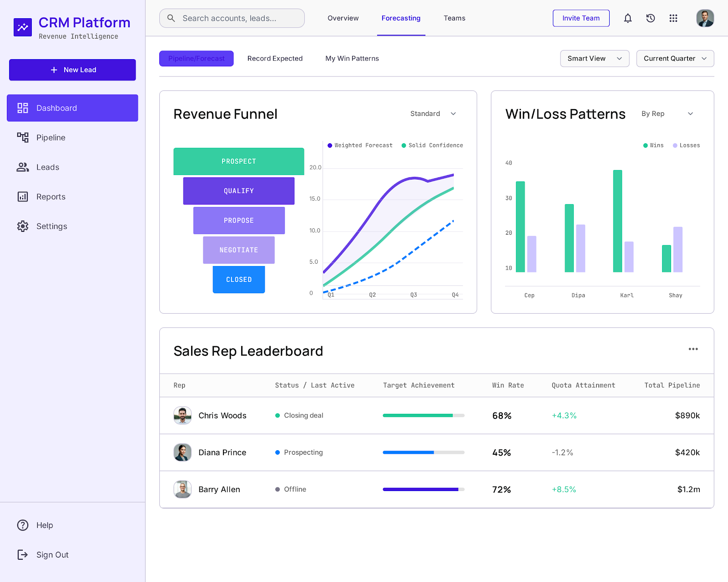Screen dimensions: 728x582
Task: Click the search magnifier icon
Action: [x=171, y=18]
